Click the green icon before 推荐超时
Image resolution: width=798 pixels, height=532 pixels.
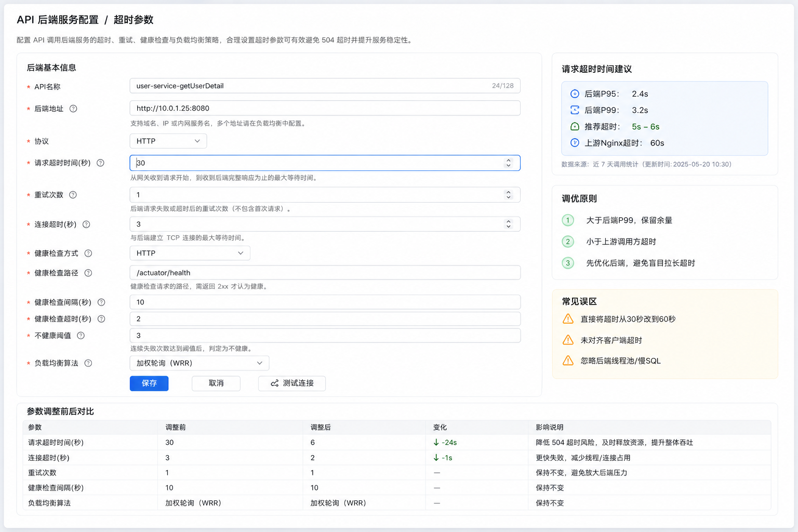click(575, 127)
